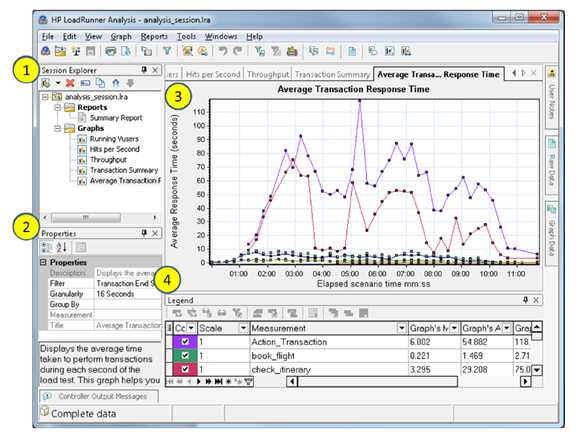Open the Raw Data side tab
576x434 pixels.
point(551,164)
